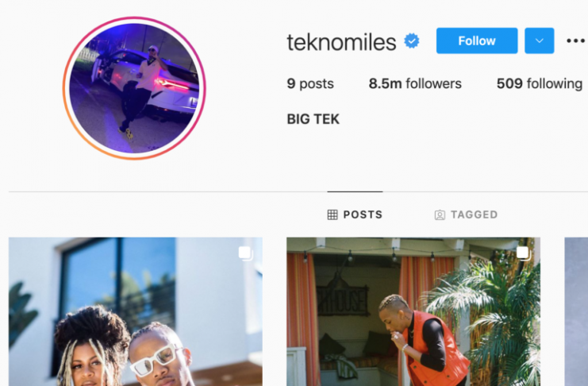Open the partially visible third post

[x=576, y=311]
